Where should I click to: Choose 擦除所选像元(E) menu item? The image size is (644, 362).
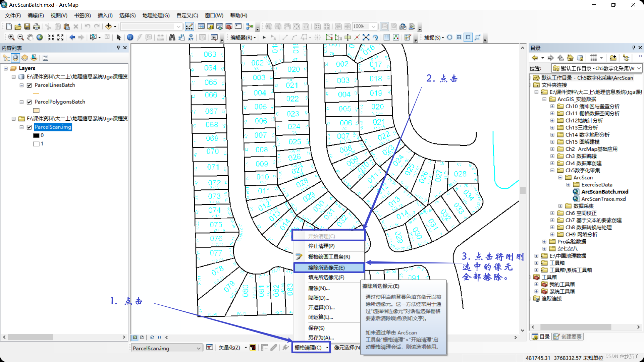(x=329, y=267)
